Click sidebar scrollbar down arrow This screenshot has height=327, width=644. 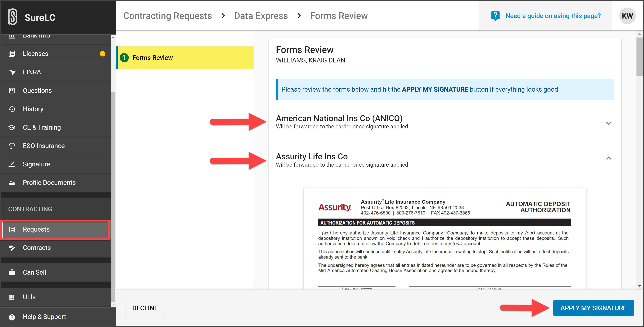(113, 305)
